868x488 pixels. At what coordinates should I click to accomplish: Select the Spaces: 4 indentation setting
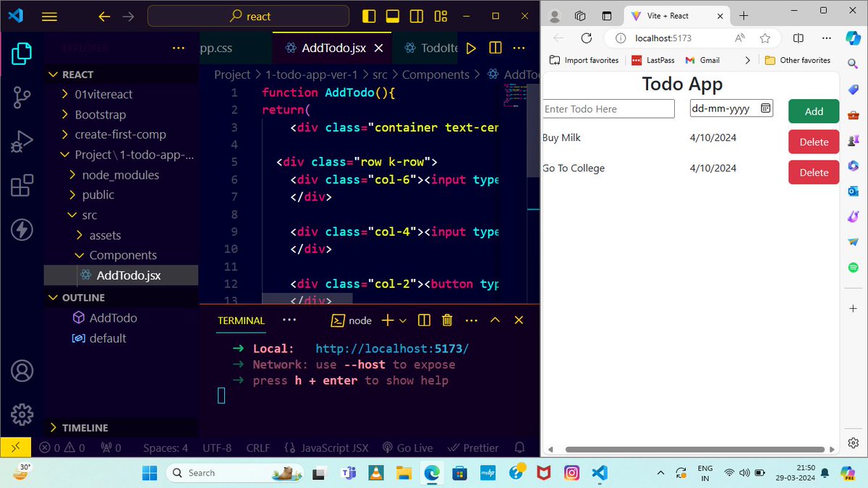point(166,448)
